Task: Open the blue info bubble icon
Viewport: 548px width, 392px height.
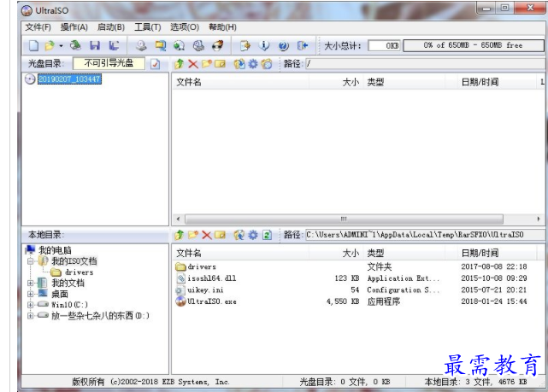Action: [x=264, y=46]
